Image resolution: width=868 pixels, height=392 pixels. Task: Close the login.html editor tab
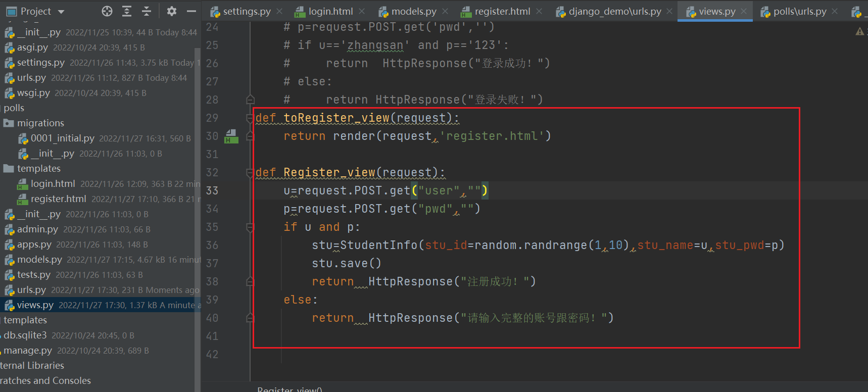362,11
